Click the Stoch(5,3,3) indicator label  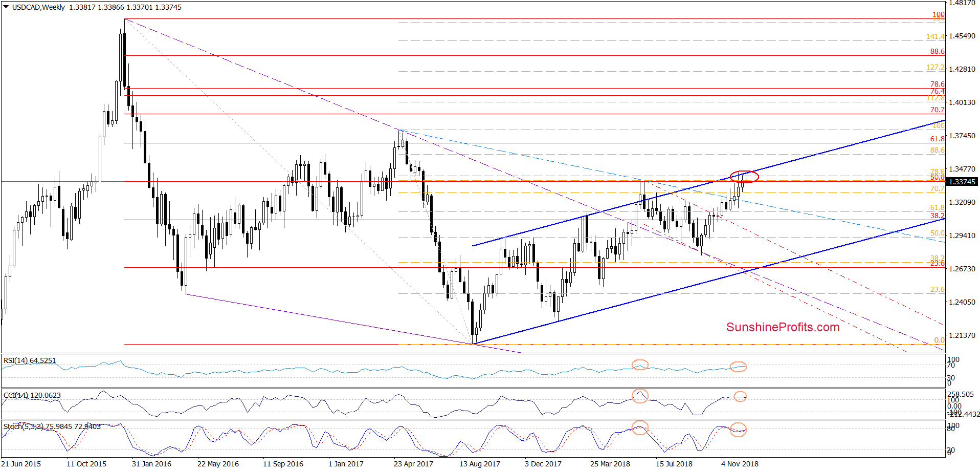pyautogui.click(x=52, y=426)
